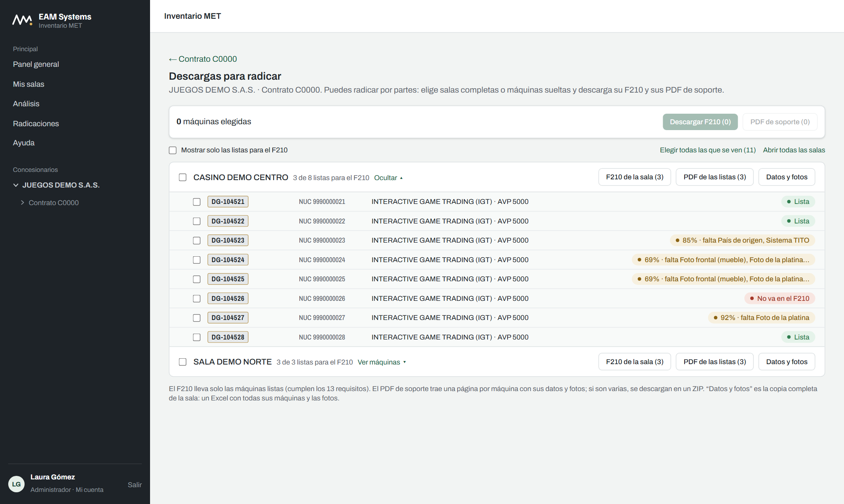
Task: Download F210 de la sala for CASINO DEMO CENTRO
Action: [x=635, y=177]
